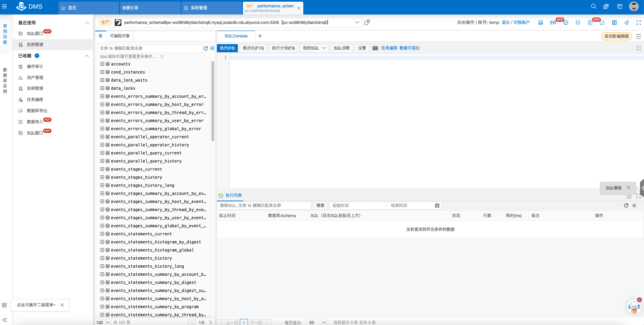Switch to the 场景引导 tab
The height and width of the screenshot is (325, 644).
150,8
